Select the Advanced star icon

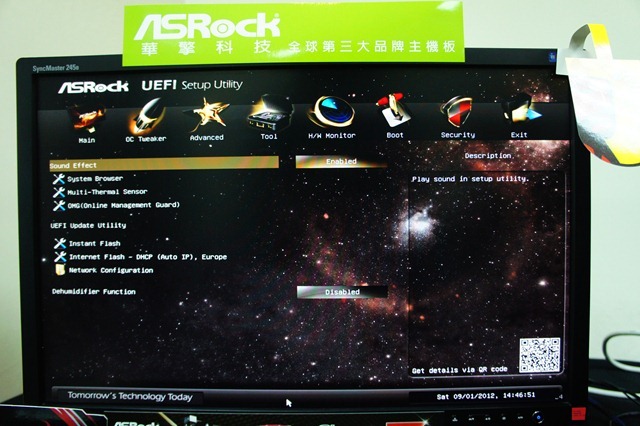click(x=207, y=115)
